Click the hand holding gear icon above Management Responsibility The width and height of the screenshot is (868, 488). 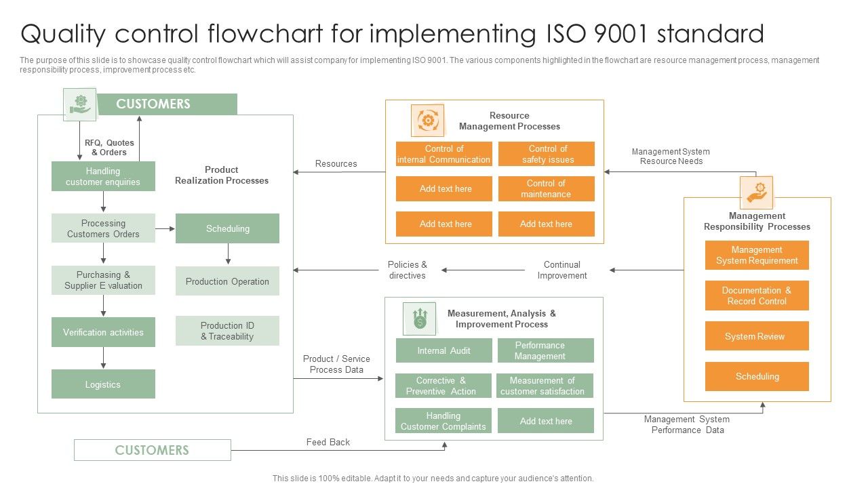tap(756, 192)
